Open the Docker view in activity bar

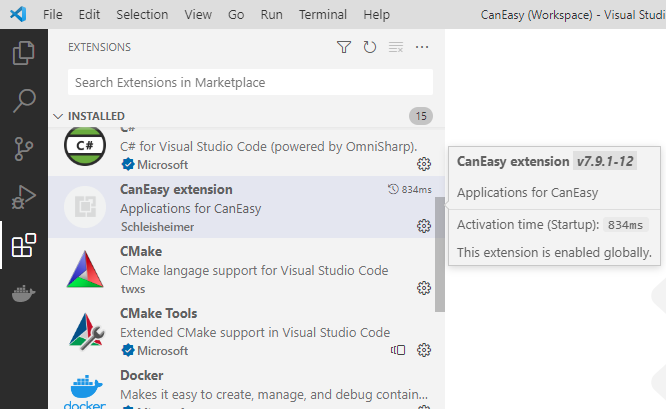(24, 293)
